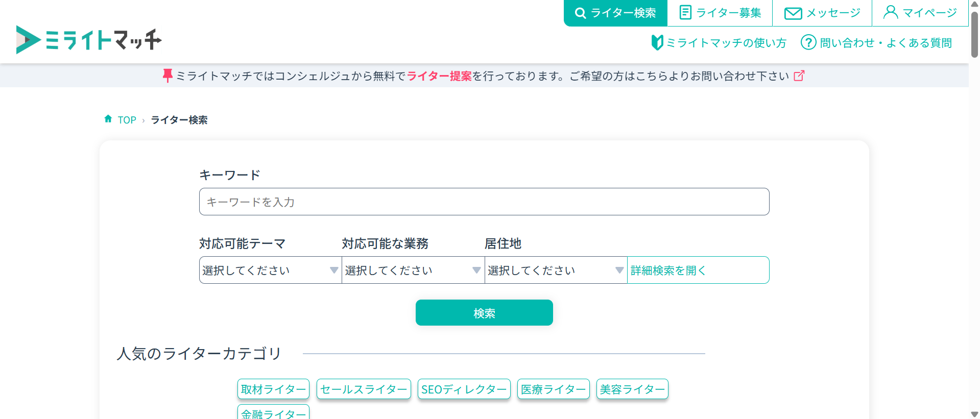This screenshot has width=980, height=419.
Task: Click the ミライトマッチ logo
Action: (89, 40)
